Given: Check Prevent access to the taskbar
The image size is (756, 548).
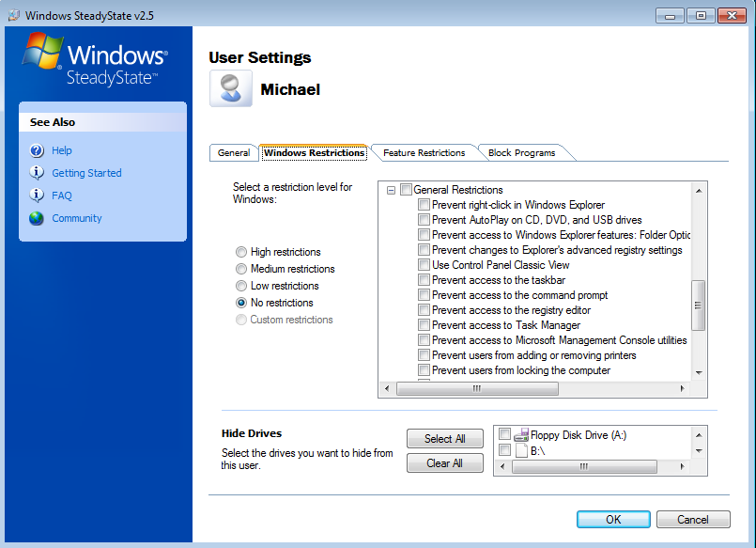Looking at the screenshot, I should [x=424, y=280].
